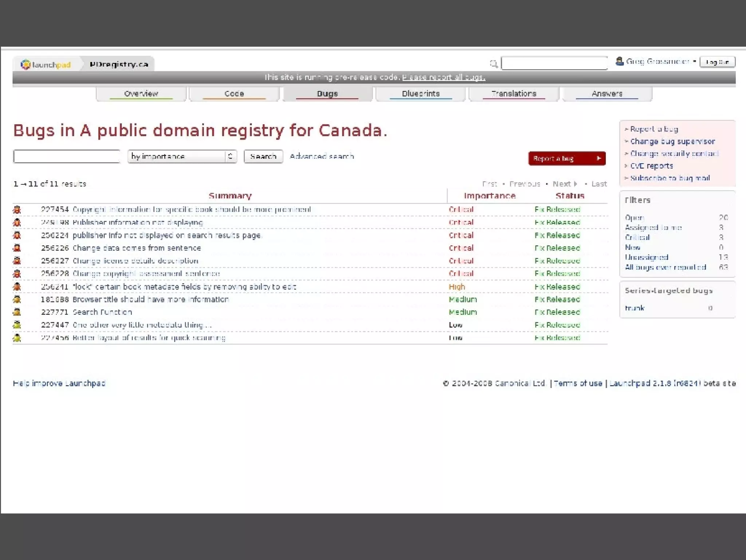Click high-importance bug icon for 256241
Image resolution: width=746 pixels, height=560 pixels.
coord(17,287)
